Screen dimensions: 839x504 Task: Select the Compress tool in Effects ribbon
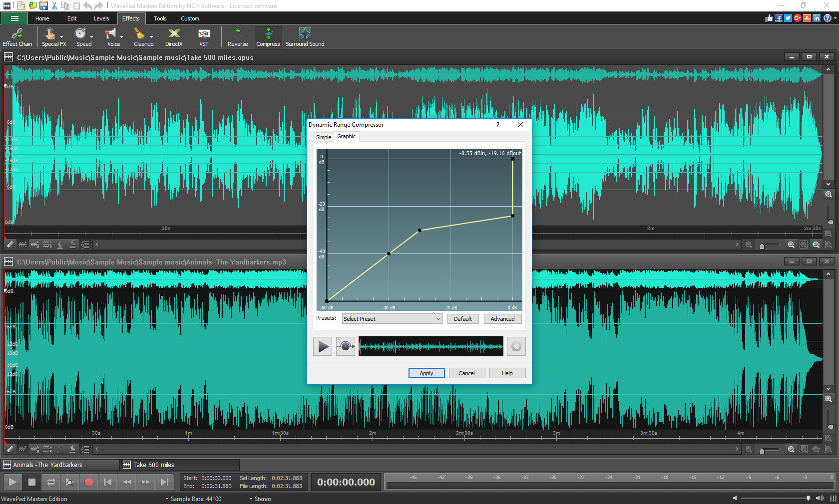(x=268, y=37)
